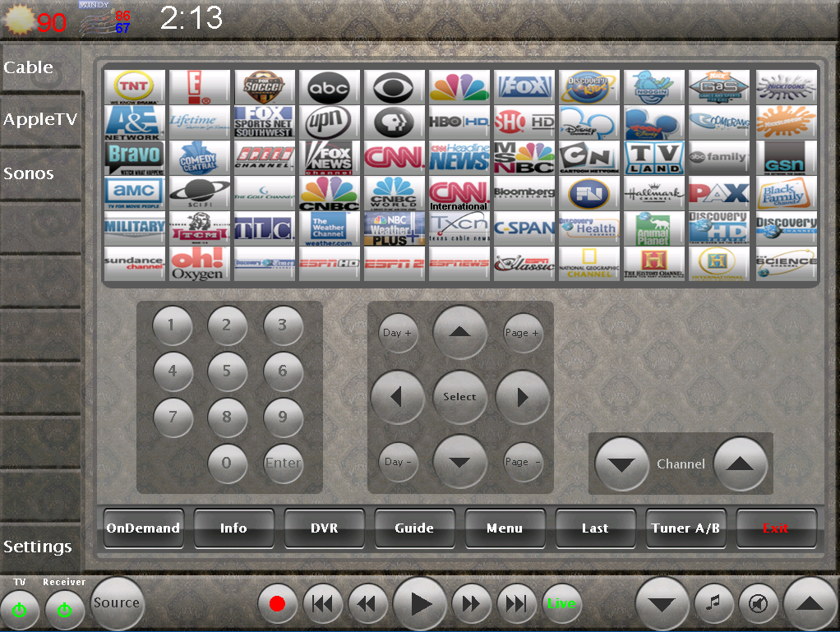Tune to the Oxygen channel
This screenshot has width=840, height=632.
click(199, 264)
